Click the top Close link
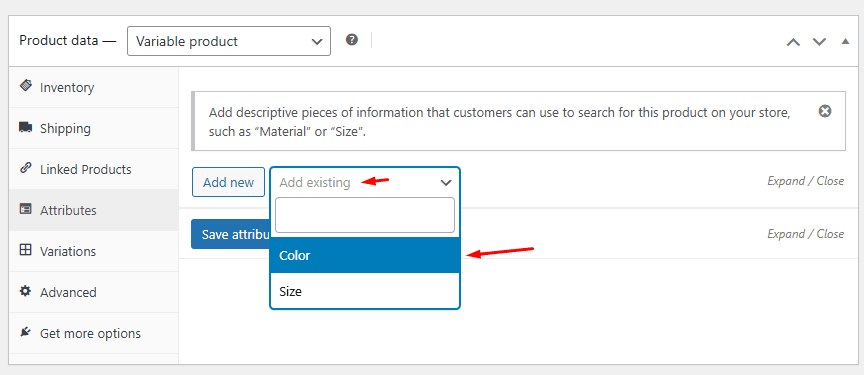864x375 pixels. [x=830, y=181]
